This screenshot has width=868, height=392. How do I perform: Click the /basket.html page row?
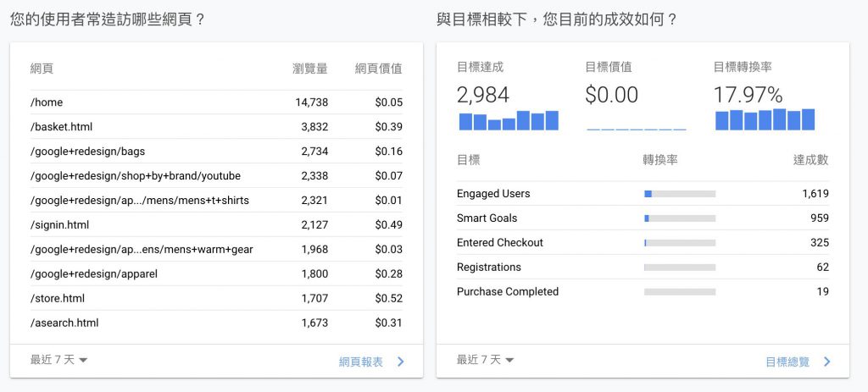click(216, 127)
